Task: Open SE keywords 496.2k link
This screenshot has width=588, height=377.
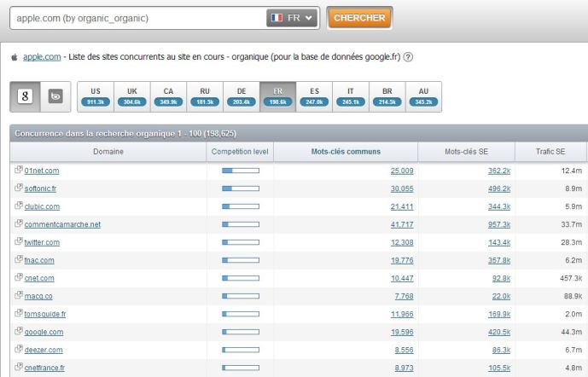Action: (499, 188)
